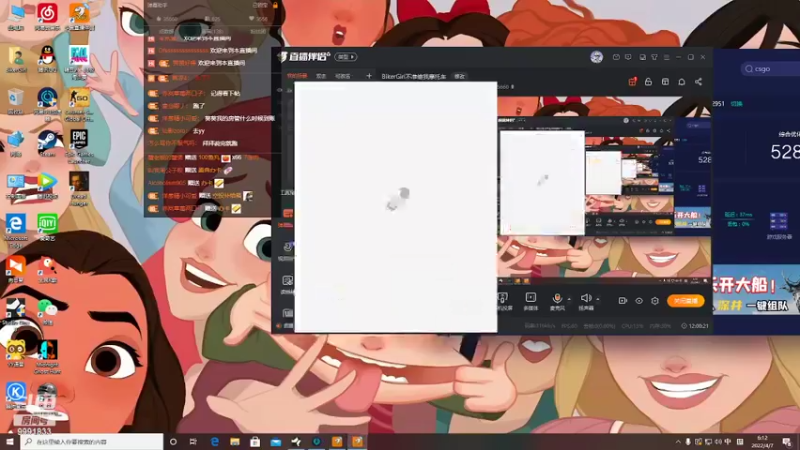Open the gear settings icon in companion
800x450 pixels.
[x=655, y=301]
